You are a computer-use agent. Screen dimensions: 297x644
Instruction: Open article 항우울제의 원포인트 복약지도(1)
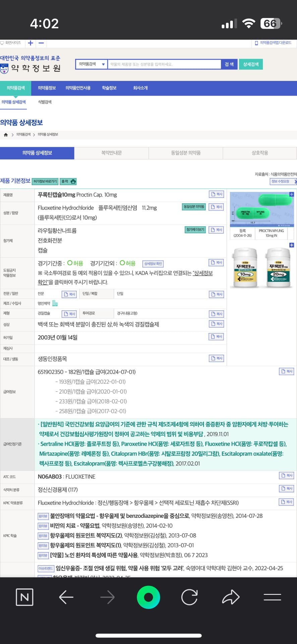pos(85,545)
